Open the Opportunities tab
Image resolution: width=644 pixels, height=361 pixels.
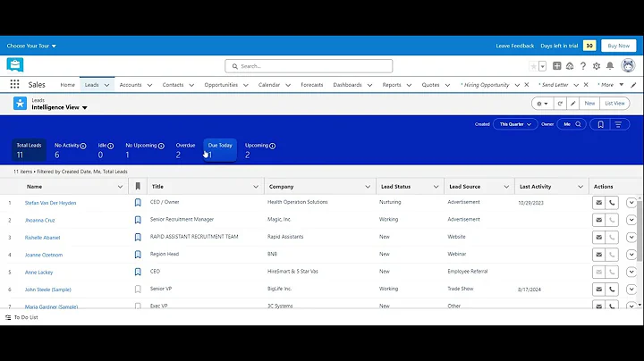click(221, 85)
